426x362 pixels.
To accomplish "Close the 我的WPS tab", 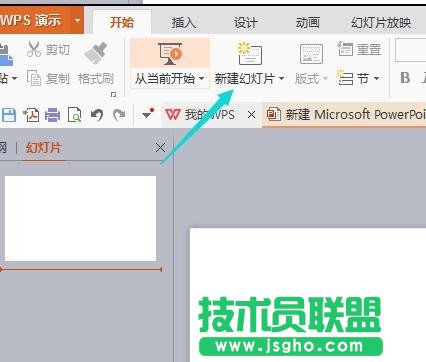I will point(252,115).
